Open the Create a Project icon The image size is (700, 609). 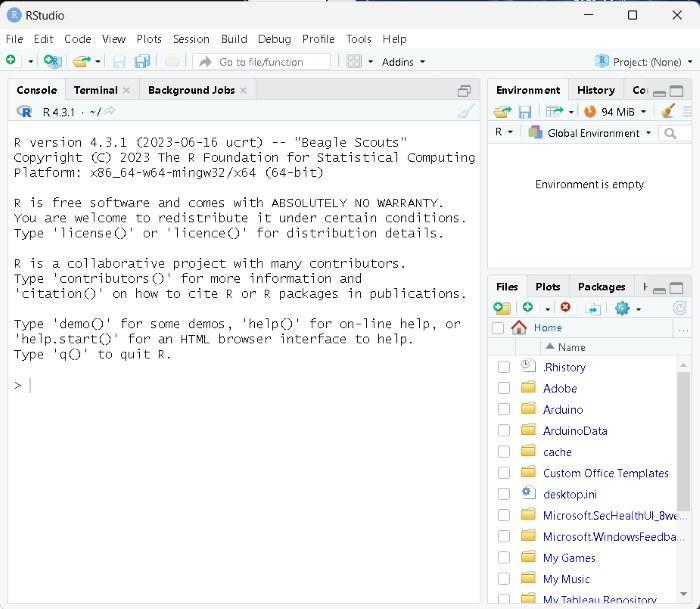[x=52, y=61]
